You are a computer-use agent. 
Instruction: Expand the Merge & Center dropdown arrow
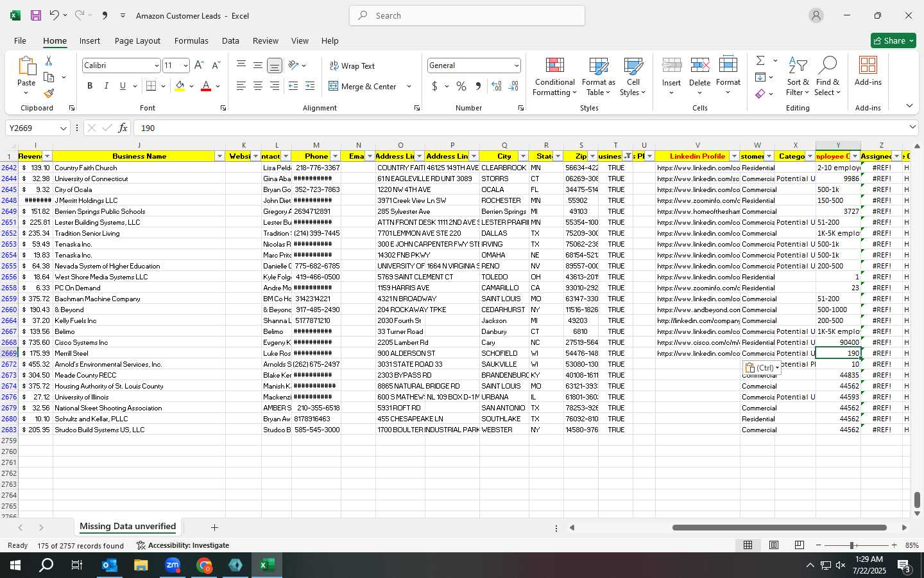click(409, 86)
